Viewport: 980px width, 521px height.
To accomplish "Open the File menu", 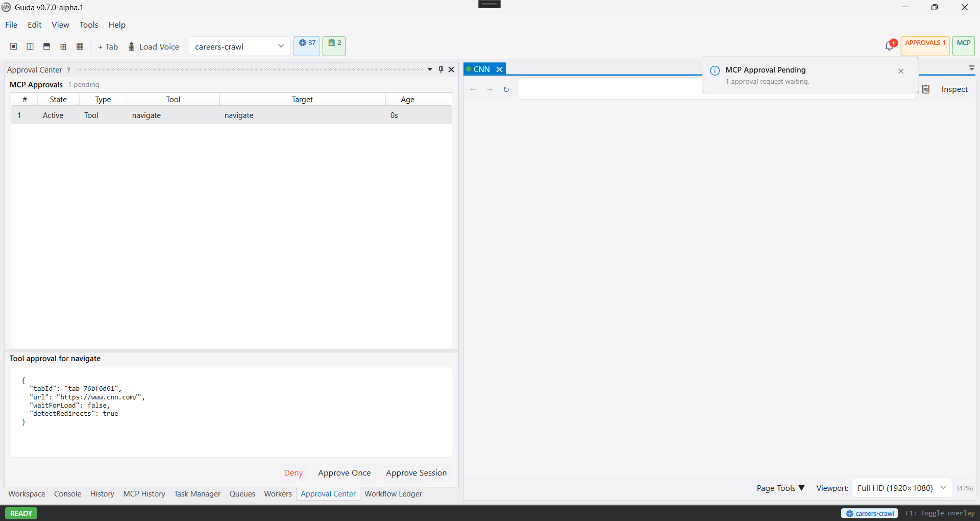I will pos(11,25).
